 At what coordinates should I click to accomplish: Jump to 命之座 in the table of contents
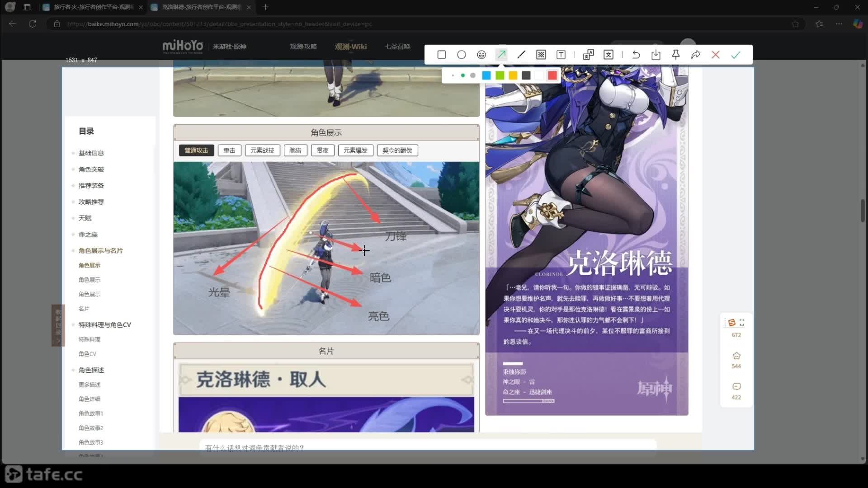[88, 235]
